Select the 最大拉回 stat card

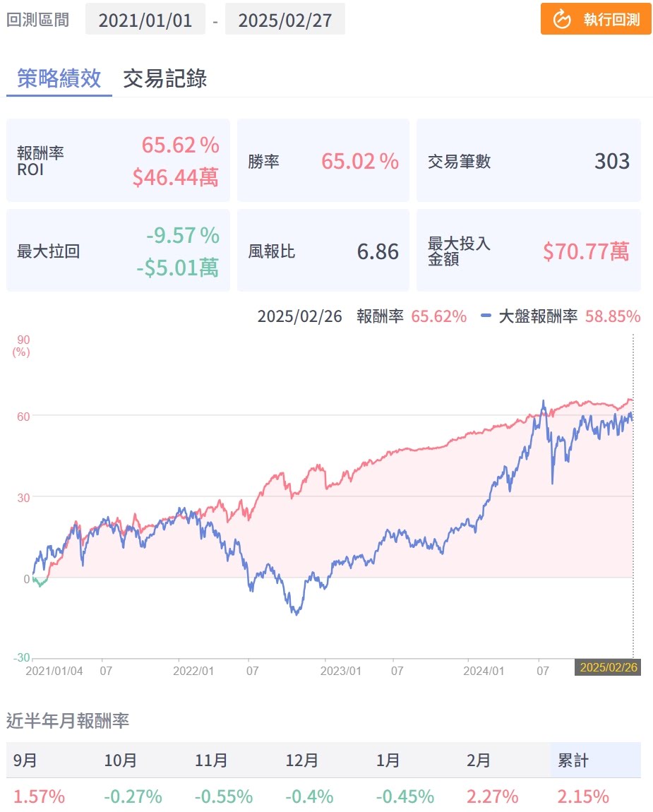coord(118,251)
